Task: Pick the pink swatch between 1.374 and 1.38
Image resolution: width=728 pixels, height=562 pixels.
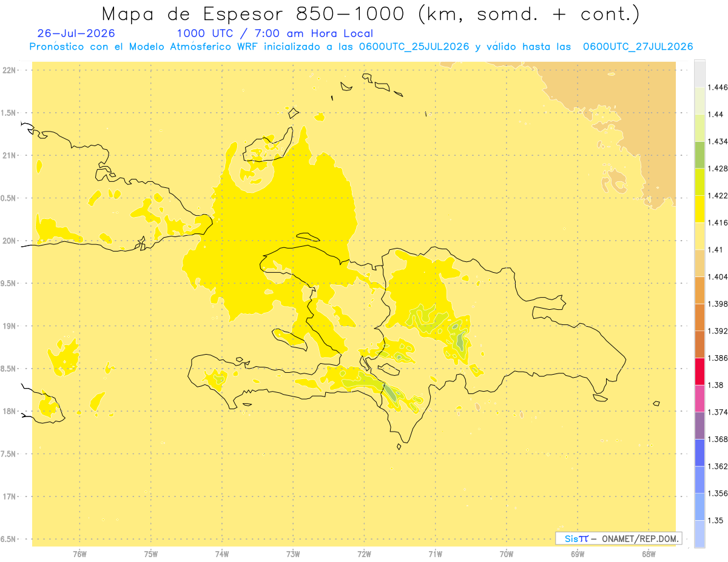Action: pyautogui.click(x=699, y=398)
